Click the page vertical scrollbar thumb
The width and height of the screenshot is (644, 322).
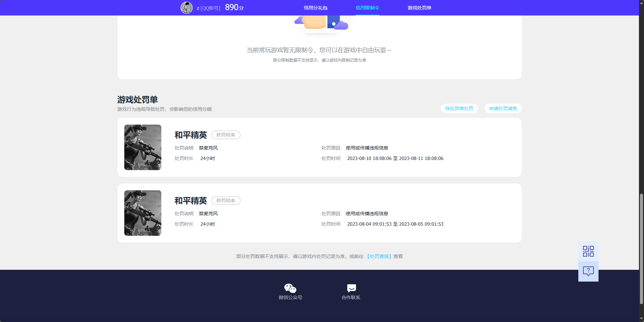tap(641, 249)
